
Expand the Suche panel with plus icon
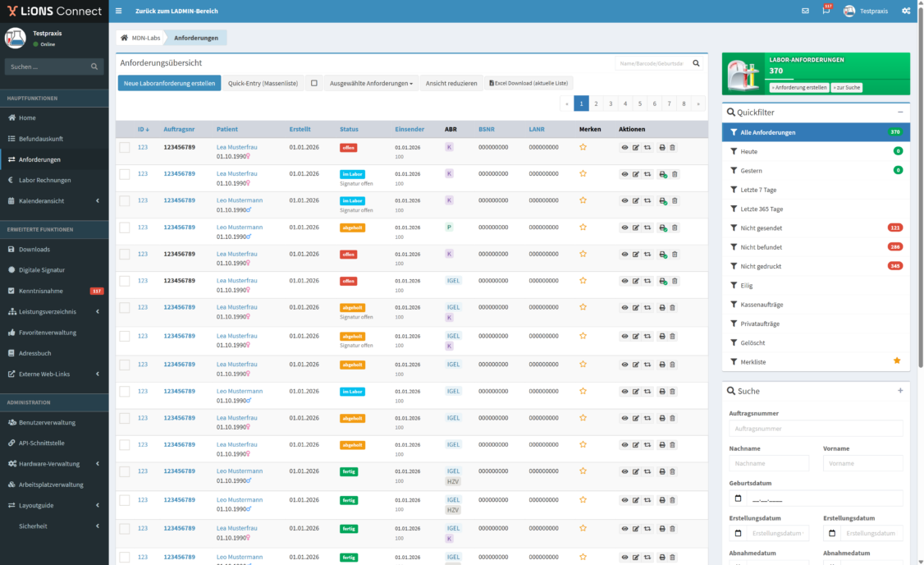pyautogui.click(x=899, y=391)
